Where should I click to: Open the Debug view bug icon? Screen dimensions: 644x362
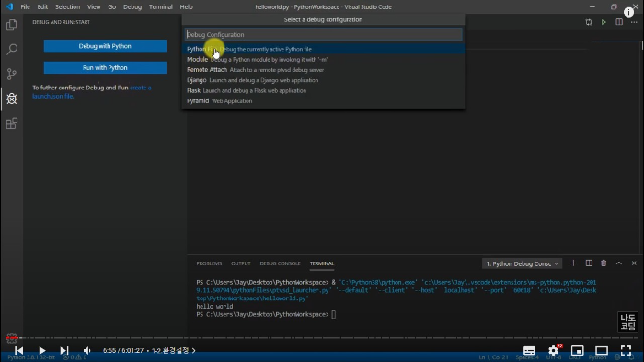pyautogui.click(x=11, y=99)
